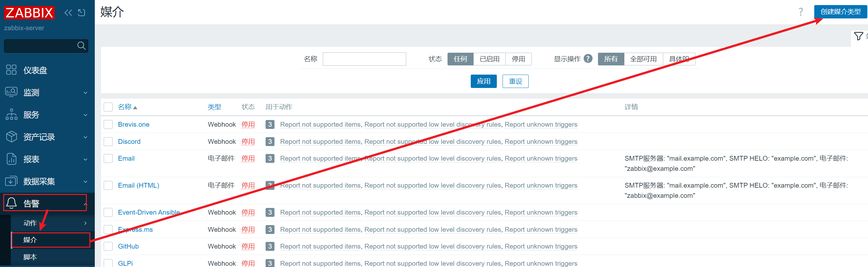Click action count badge in GitHub row

click(270, 246)
